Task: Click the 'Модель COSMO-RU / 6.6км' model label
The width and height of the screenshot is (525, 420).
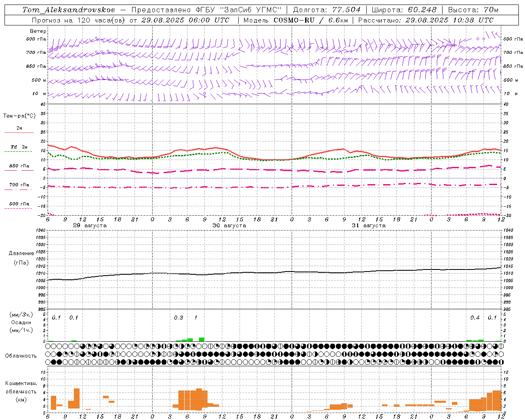Action: coord(295,20)
